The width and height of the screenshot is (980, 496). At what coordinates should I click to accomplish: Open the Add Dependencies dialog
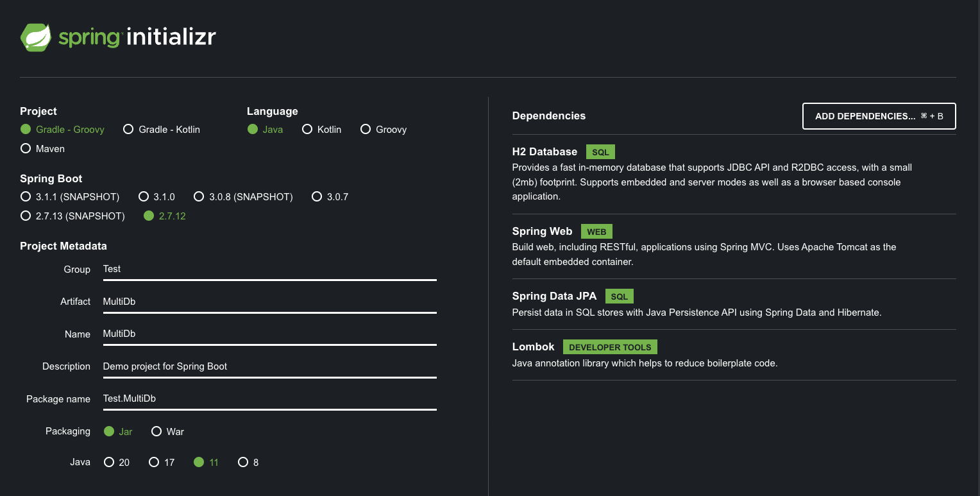(x=879, y=116)
